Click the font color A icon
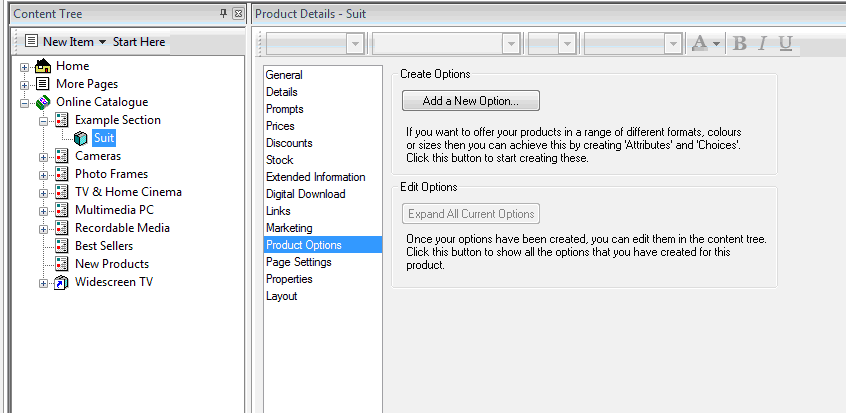This screenshot has height=413, width=846. pos(699,43)
